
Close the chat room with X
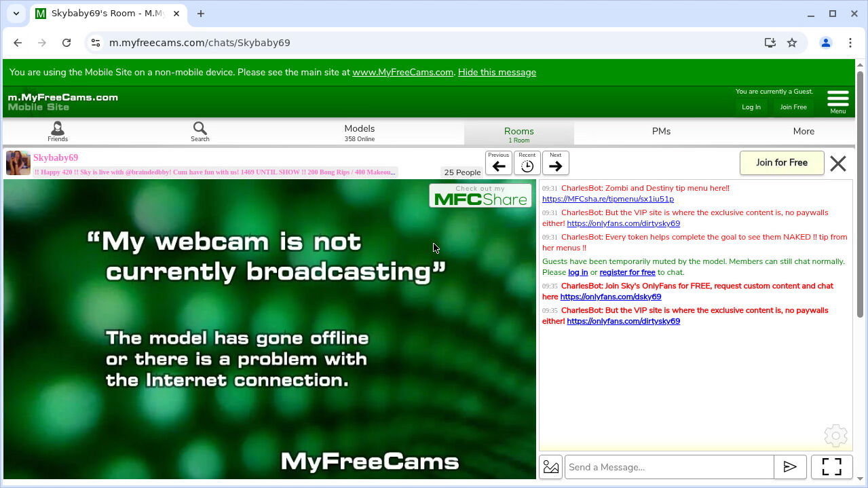[x=838, y=164]
